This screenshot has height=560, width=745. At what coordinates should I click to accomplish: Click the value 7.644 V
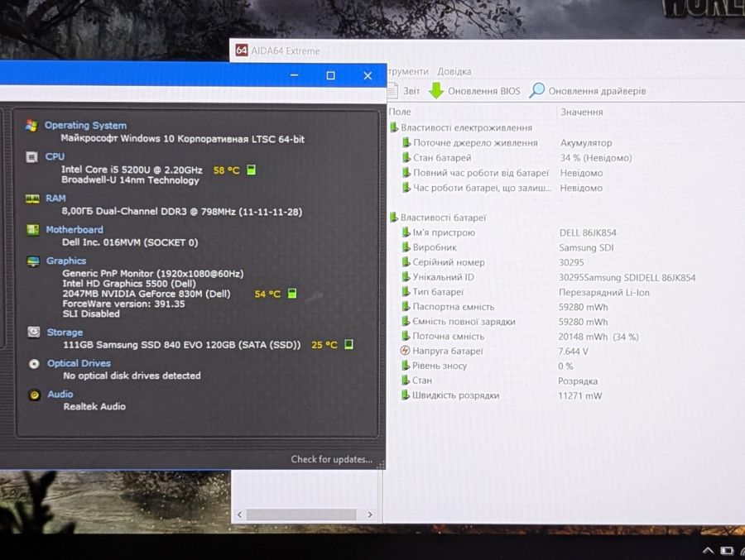(x=573, y=351)
